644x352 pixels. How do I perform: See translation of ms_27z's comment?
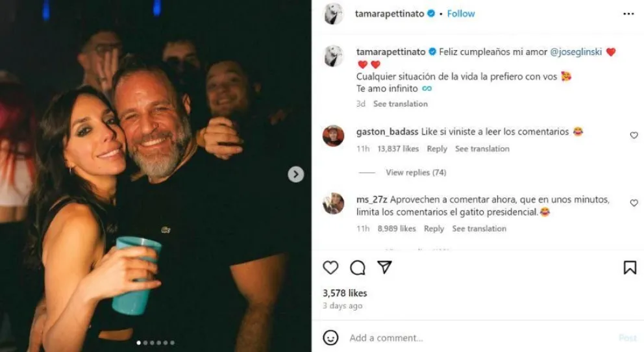pyautogui.click(x=479, y=229)
